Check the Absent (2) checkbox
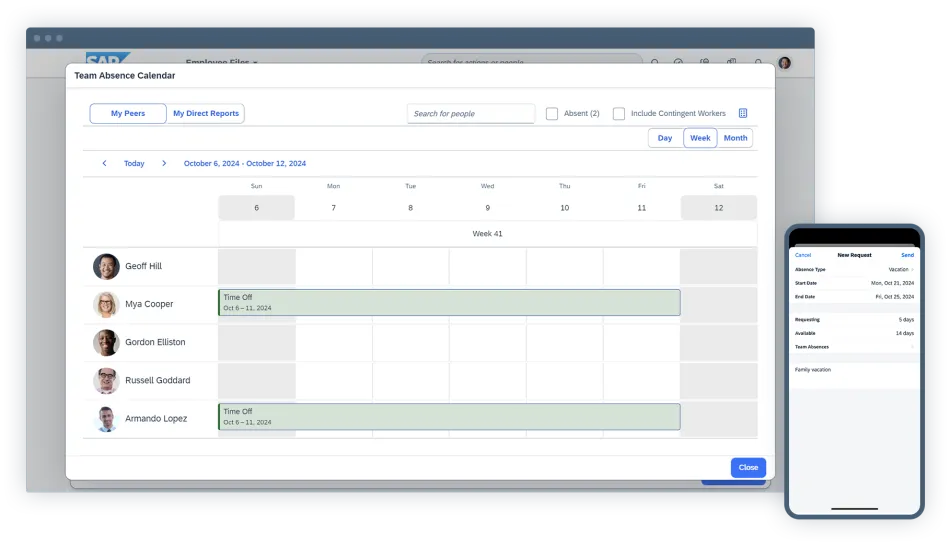951x546 pixels. (x=552, y=114)
